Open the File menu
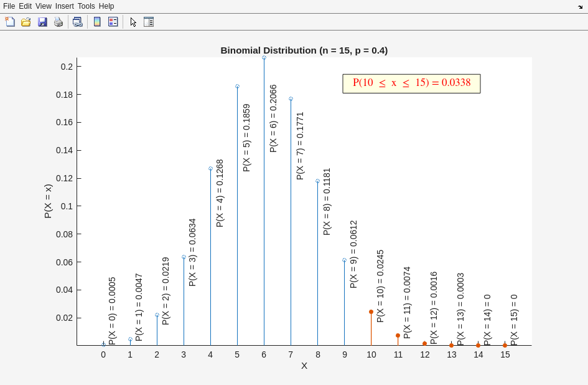 tap(9, 6)
